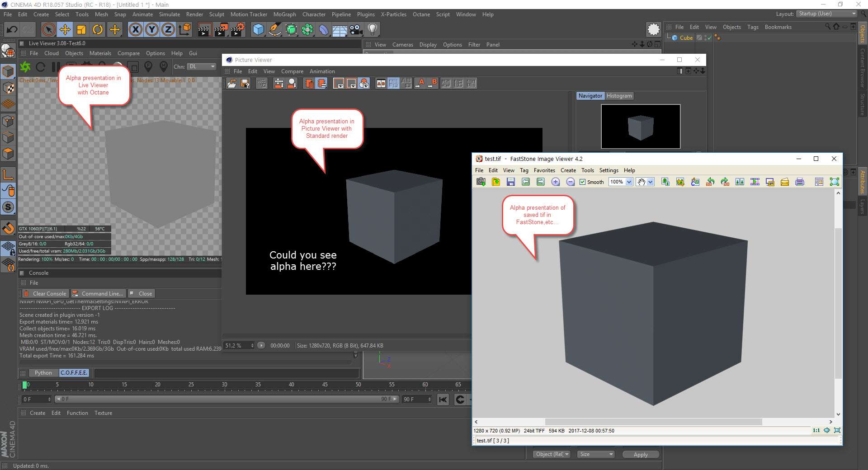Switch to Python tab

tap(43, 373)
